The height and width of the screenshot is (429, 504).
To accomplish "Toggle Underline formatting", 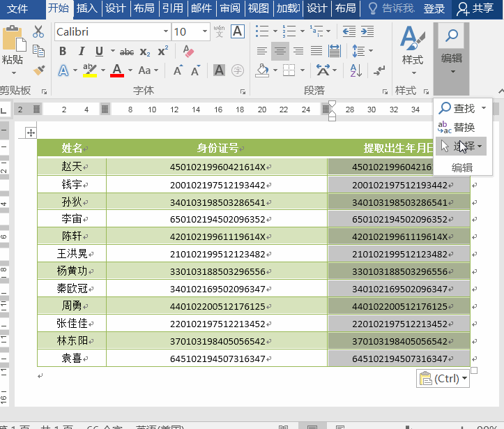I will [99, 51].
